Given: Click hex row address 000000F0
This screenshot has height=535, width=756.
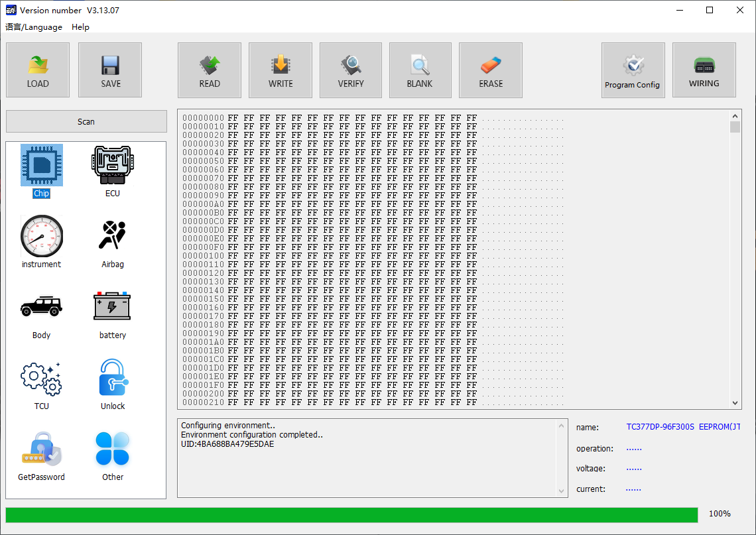Looking at the screenshot, I should click(203, 247).
